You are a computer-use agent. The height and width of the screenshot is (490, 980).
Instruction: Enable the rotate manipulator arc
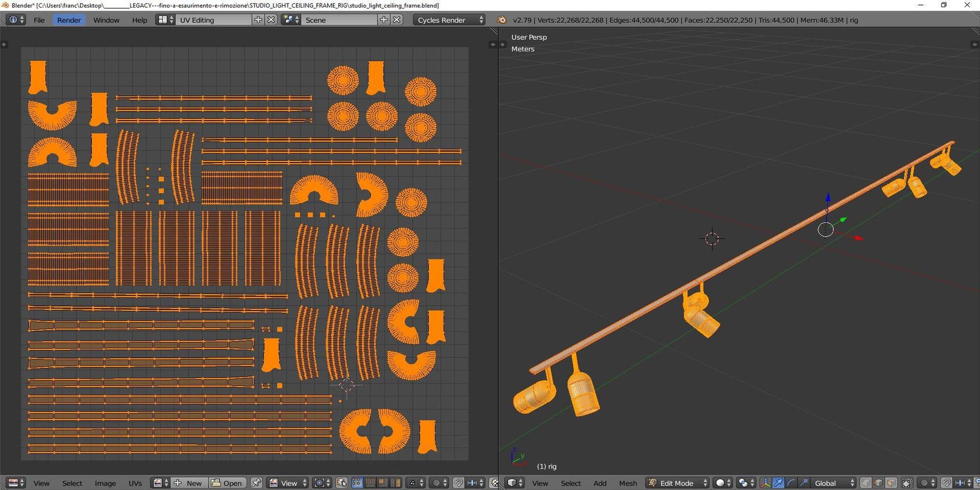click(791, 483)
